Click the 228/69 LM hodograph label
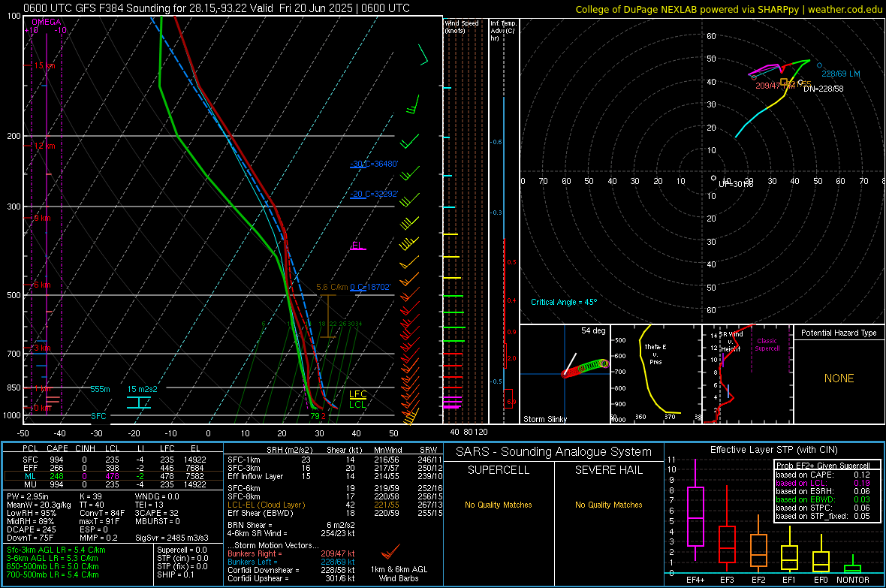Image resolution: width=886 pixels, height=588 pixels. pyautogui.click(x=841, y=74)
